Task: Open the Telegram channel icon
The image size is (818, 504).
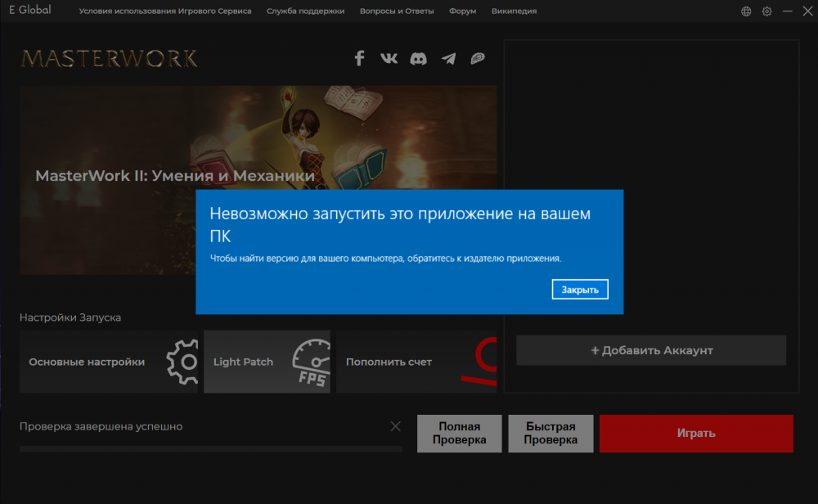Action: (448, 58)
